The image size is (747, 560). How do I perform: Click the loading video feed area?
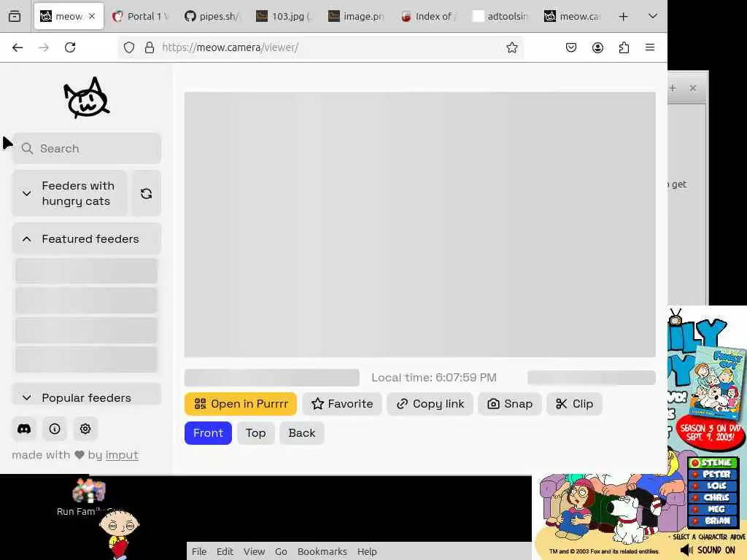(419, 225)
